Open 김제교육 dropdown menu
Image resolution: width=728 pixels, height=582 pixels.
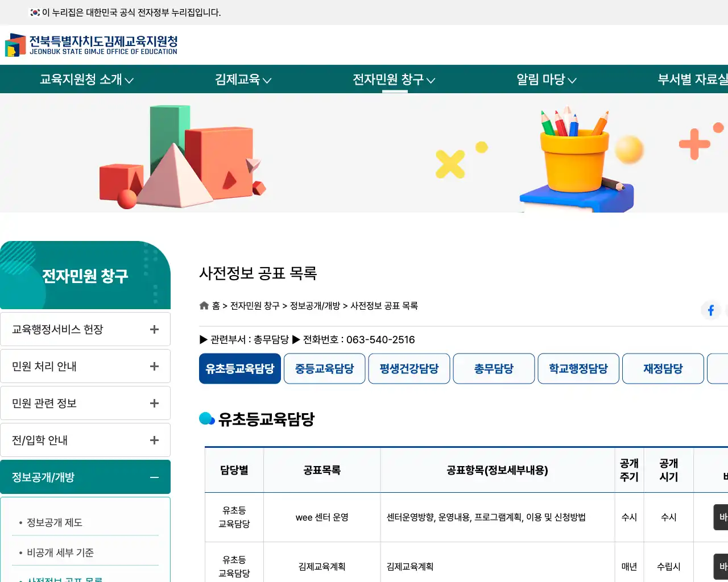pyautogui.click(x=243, y=80)
